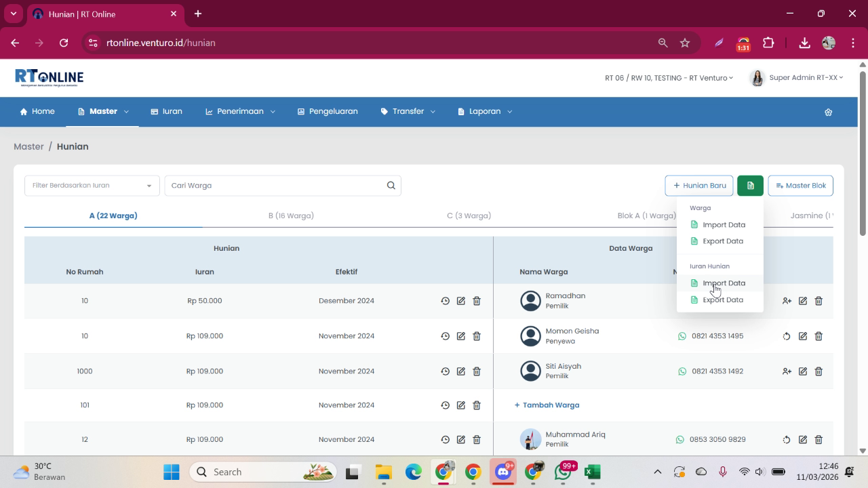The image size is (868, 488).
Task: Open Super Admin RT-XX account menu
Action: pyautogui.click(x=797, y=78)
